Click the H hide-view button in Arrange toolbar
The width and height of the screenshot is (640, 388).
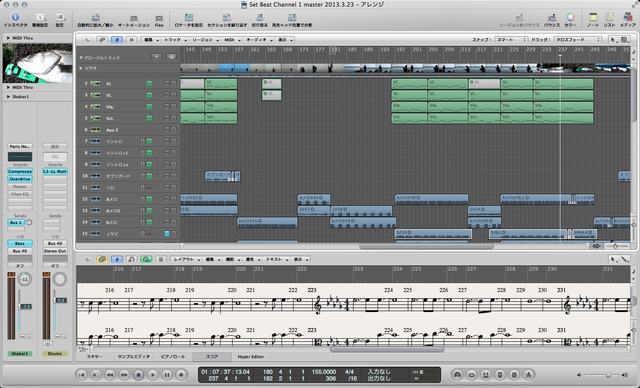[x=131, y=40]
